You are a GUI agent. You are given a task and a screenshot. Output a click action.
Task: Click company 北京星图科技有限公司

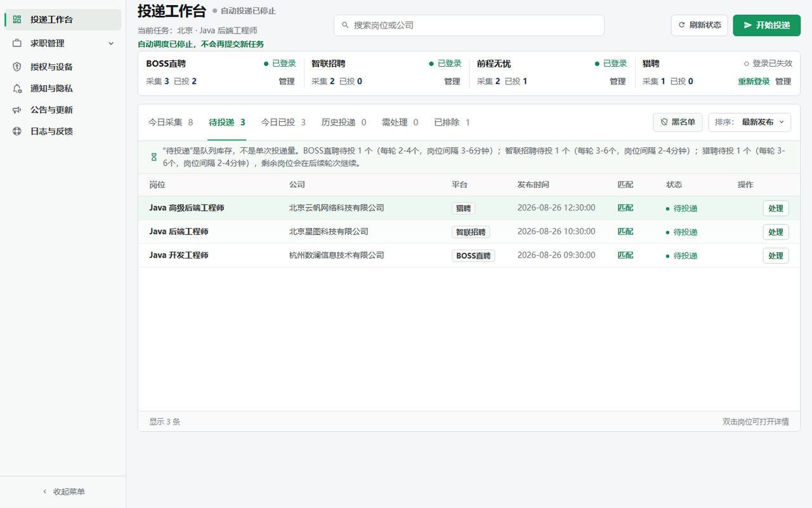click(x=329, y=232)
